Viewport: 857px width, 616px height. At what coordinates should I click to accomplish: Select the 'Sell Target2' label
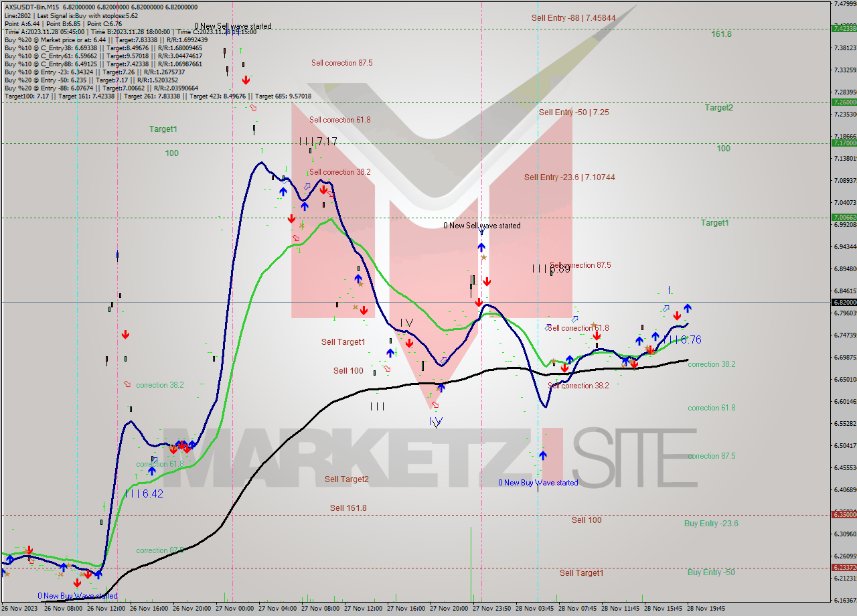click(347, 479)
